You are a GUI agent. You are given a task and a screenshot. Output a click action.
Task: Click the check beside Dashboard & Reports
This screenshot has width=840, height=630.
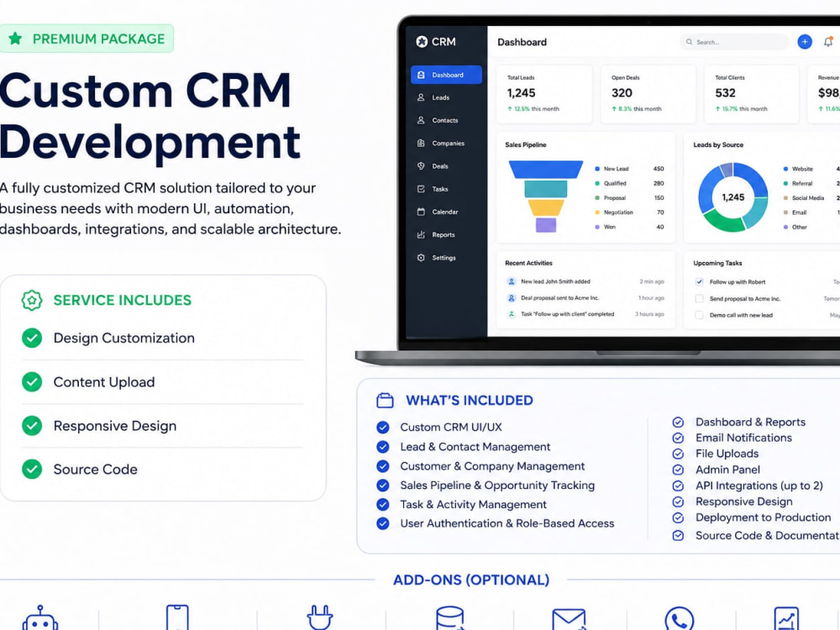678,423
